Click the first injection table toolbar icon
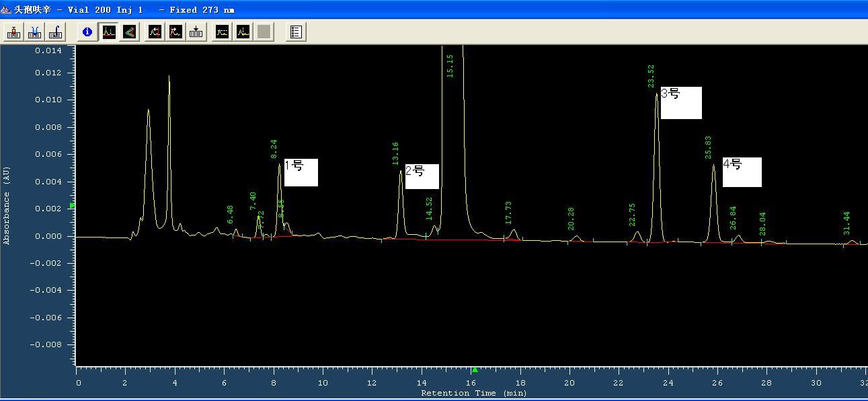The height and width of the screenshot is (401, 868). pyautogui.click(x=13, y=32)
